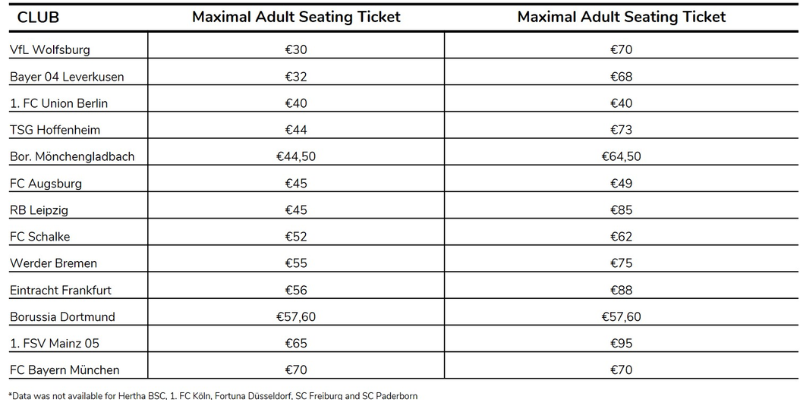Select the €95 ticket price value
This screenshot has height=400, width=800.
click(x=621, y=343)
